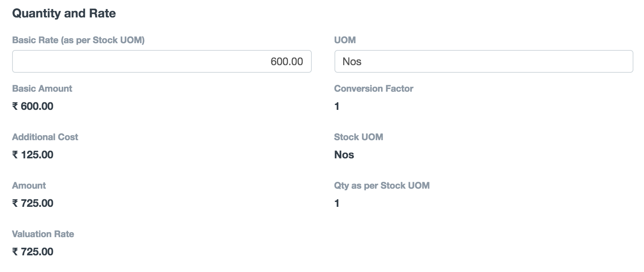Click the Stock UOM label
The image size is (644, 272).
point(358,137)
